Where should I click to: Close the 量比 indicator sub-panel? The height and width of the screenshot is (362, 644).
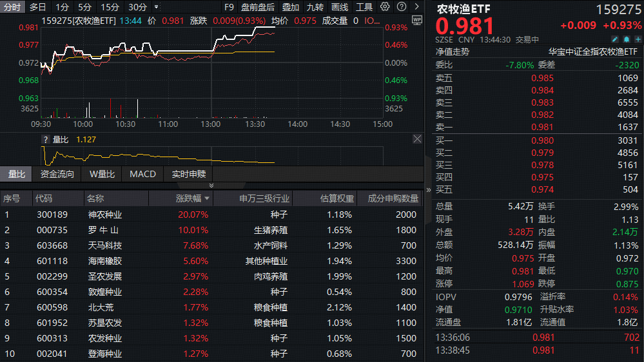pyautogui.click(x=417, y=139)
